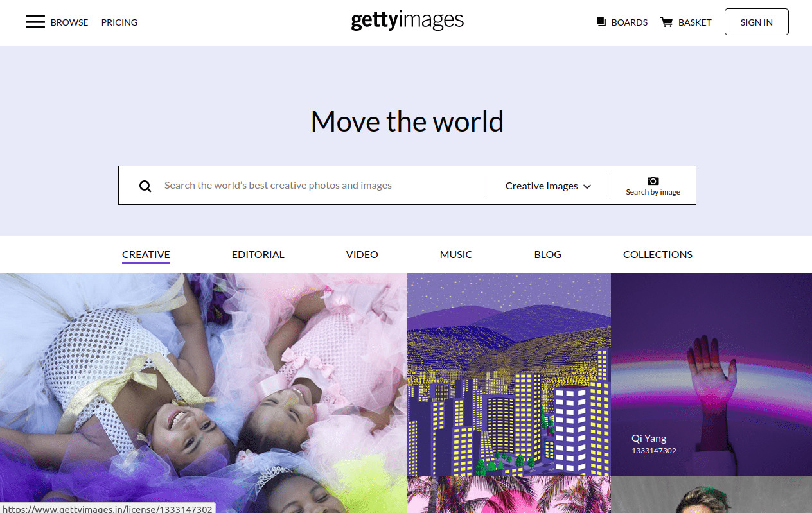Open the purple city illustration thumbnail
This screenshot has height=513, width=812.
pyautogui.click(x=509, y=374)
